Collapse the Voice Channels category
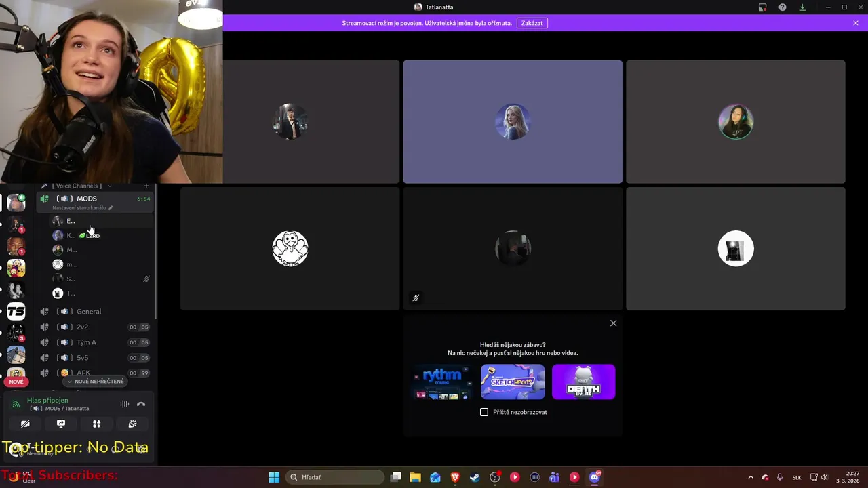868x488 pixels. (78, 186)
